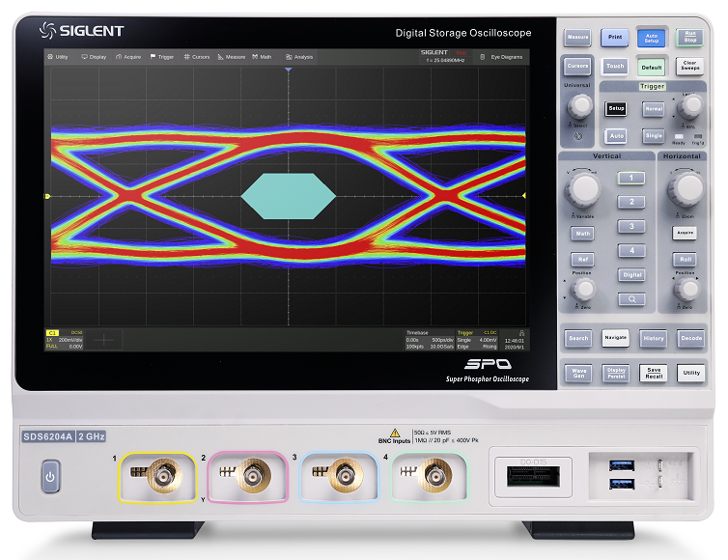
Task: Push the Cursors panel button
Action: pos(577,66)
